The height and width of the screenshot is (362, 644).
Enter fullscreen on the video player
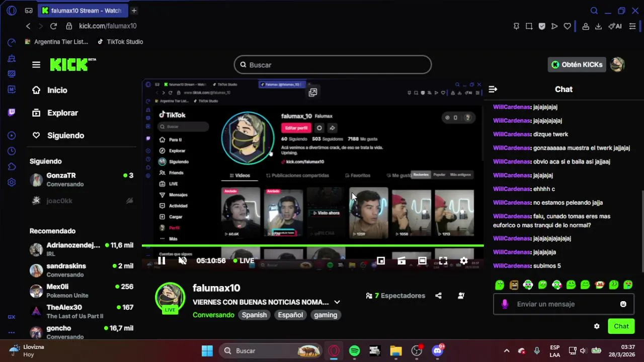443,260
